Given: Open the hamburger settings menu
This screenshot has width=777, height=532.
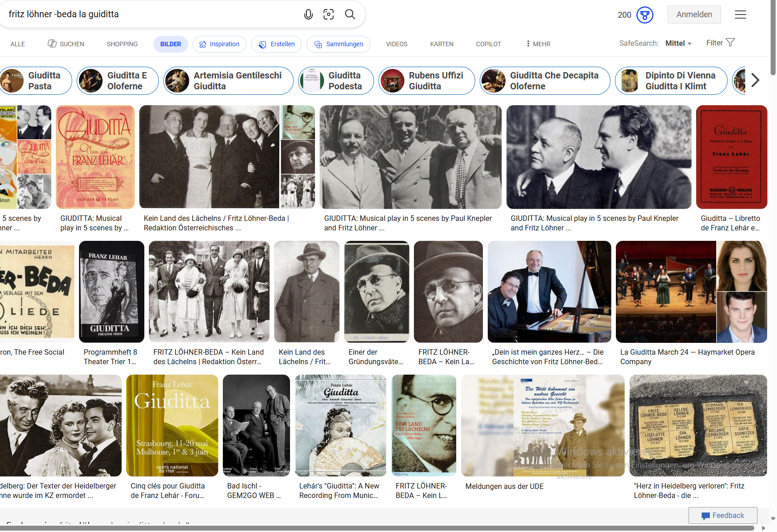Looking at the screenshot, I should pyautogui.click(x=741, y=15).
